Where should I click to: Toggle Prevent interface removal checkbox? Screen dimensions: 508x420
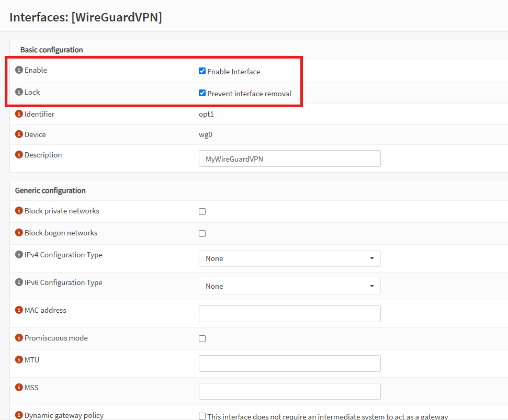[202, 93]
